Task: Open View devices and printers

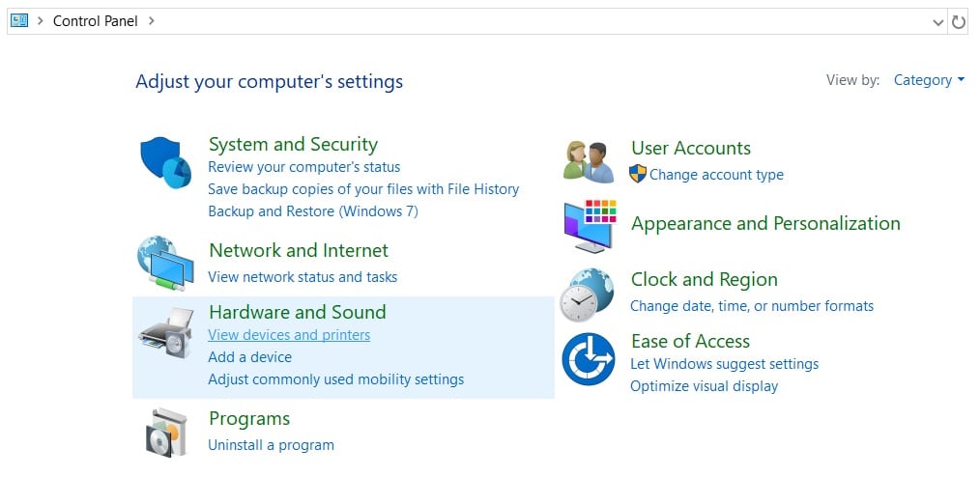Action: (x=289, y=335)
